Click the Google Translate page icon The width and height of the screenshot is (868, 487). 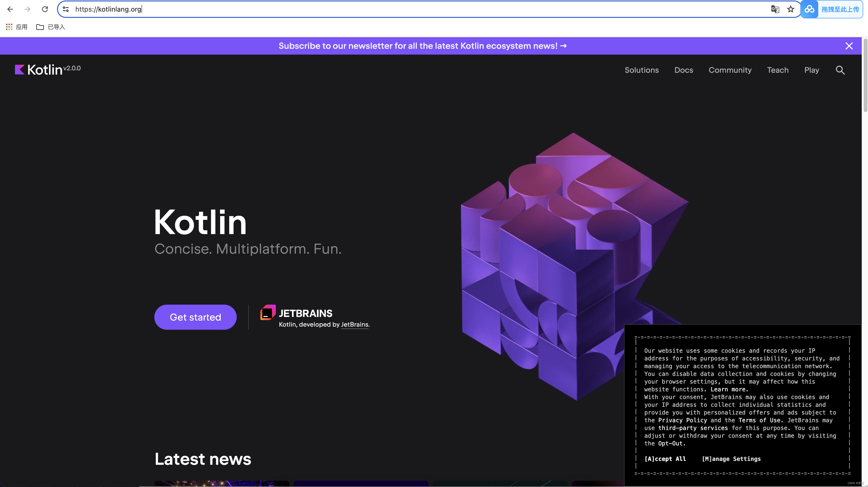[775, 9]
